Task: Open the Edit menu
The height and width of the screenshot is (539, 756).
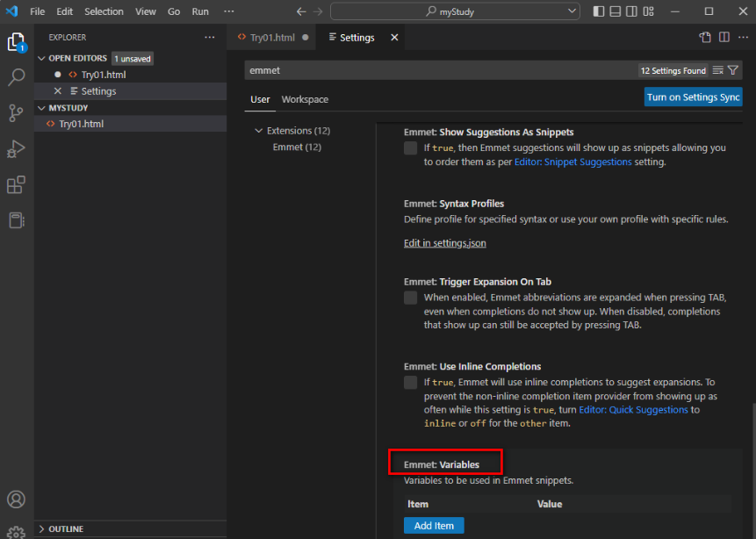Action: pyautogui.click(x=64, y=11)
